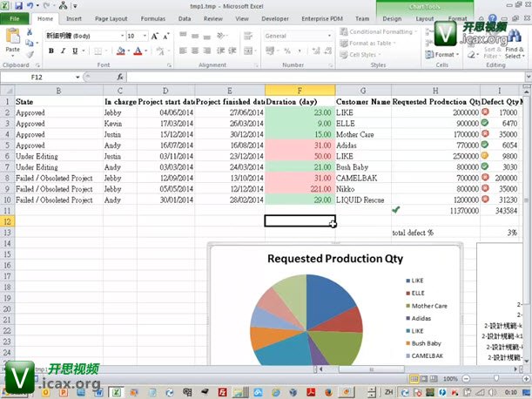Toggle Bold formatting

pyautogui.click(x=51, y=51)
